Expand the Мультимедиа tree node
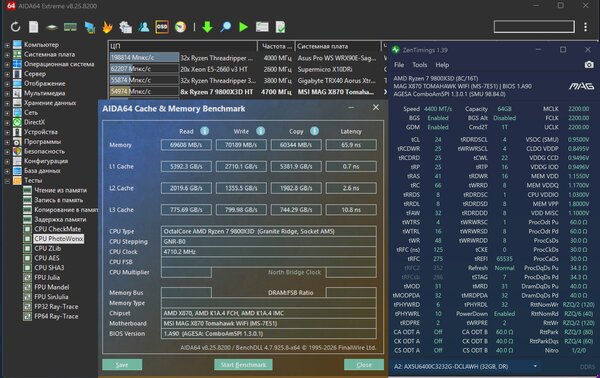 pyautogui.click(x=7, y=93)
